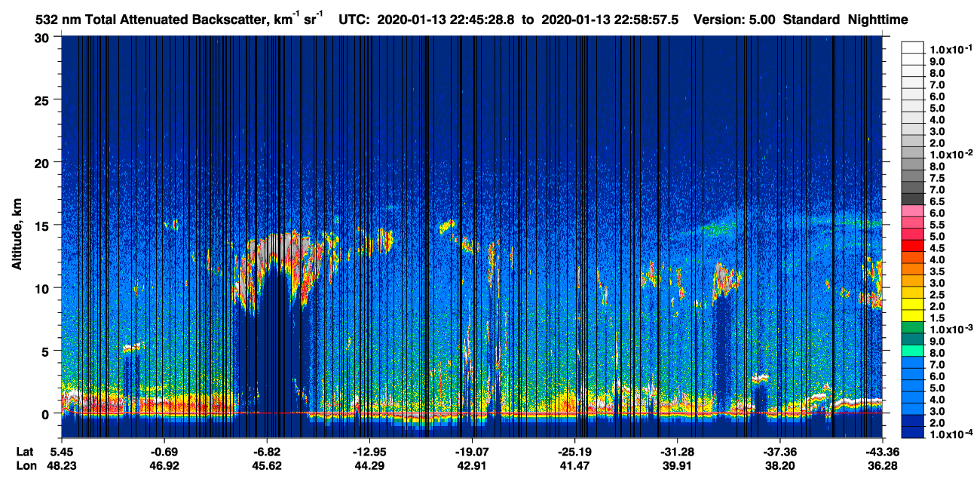Click the colorbar label '7.5'

click(x=937, y=178)
